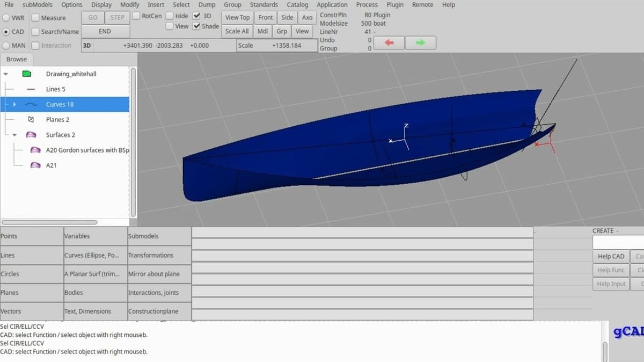This screenshot has height=362, width=644.
Task: Open the Display menu
Action: point(101,5)
